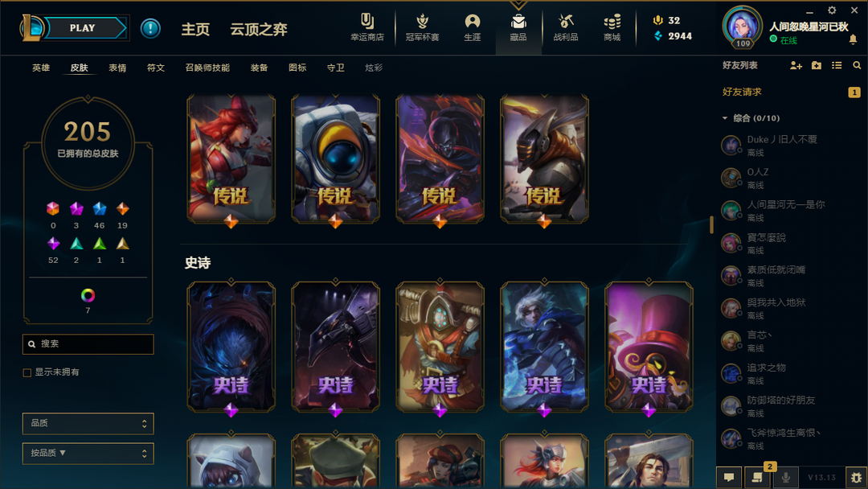Open the chat bubble icon

pos(729,477)
